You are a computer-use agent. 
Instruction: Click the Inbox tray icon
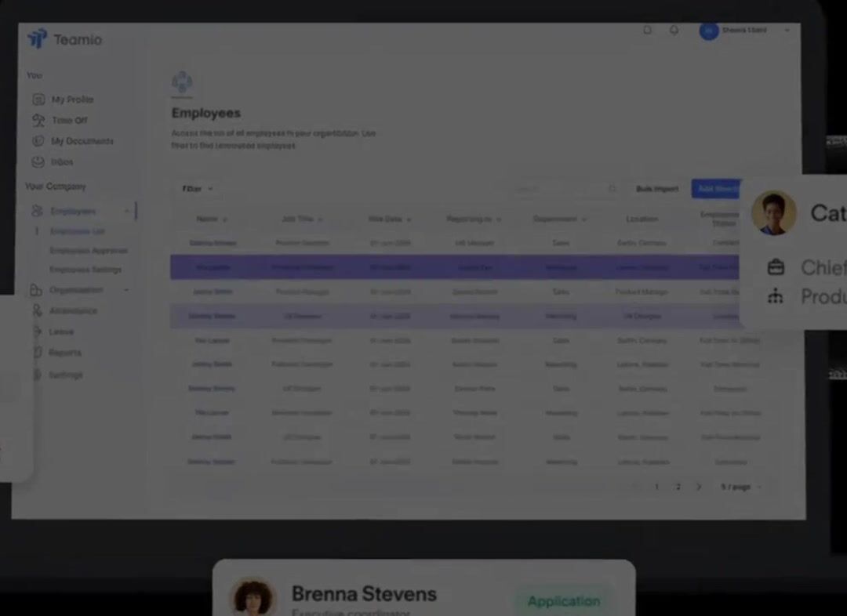coord(38,161)
